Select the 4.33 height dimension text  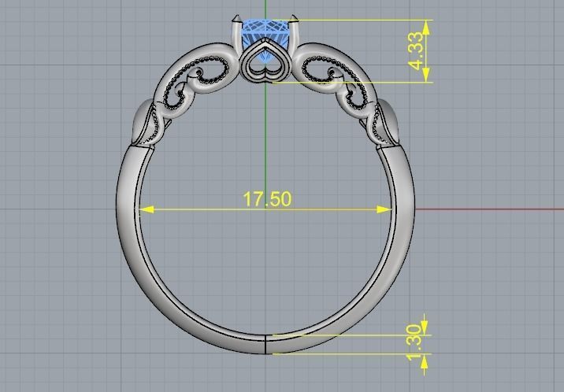(416, 50)
